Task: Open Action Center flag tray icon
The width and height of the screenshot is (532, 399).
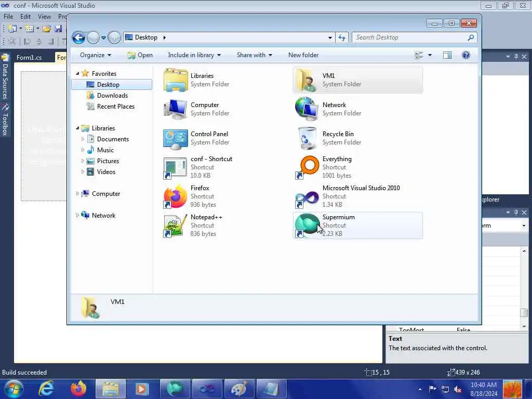Action: (433, 389)
